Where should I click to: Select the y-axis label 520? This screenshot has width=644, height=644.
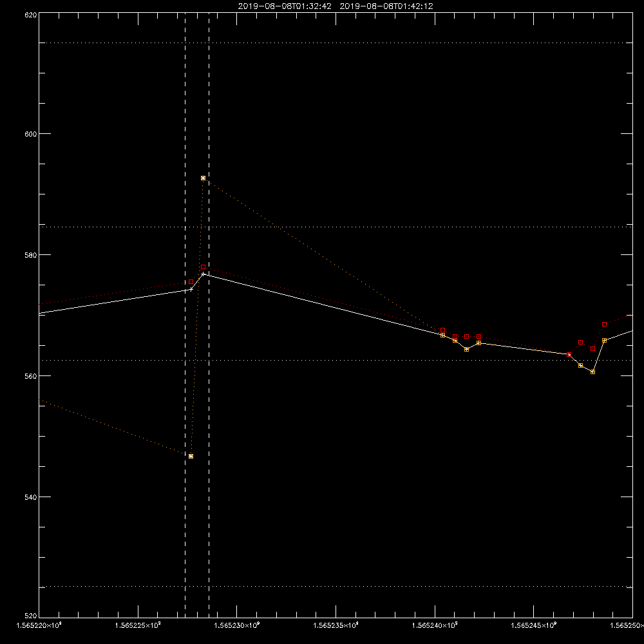(32, 616)
